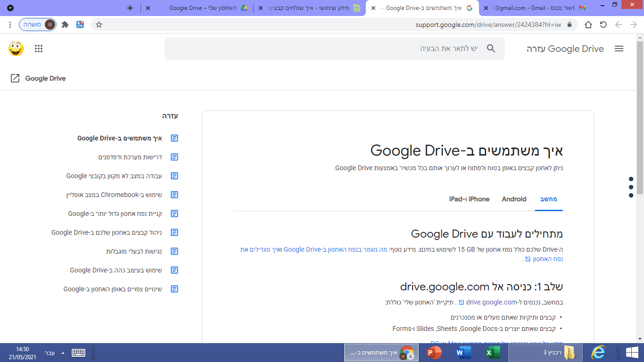Image resolution: width=644 pixels, height=362 pixels.
Task: Switch input language via 'עבר' indicator
Action: coord(50,353)
